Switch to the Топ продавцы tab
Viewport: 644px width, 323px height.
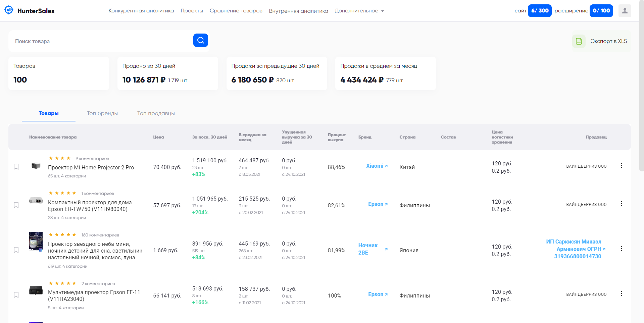point(156,113)
